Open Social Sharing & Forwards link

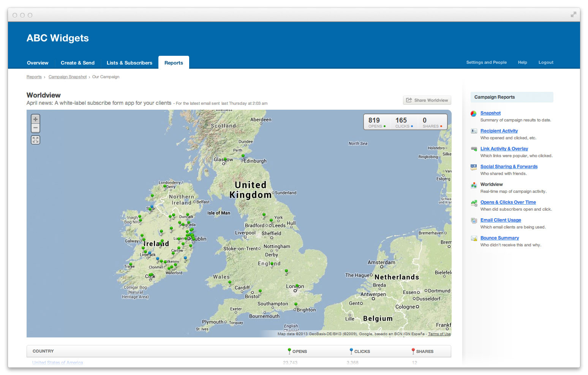point(509,167)
